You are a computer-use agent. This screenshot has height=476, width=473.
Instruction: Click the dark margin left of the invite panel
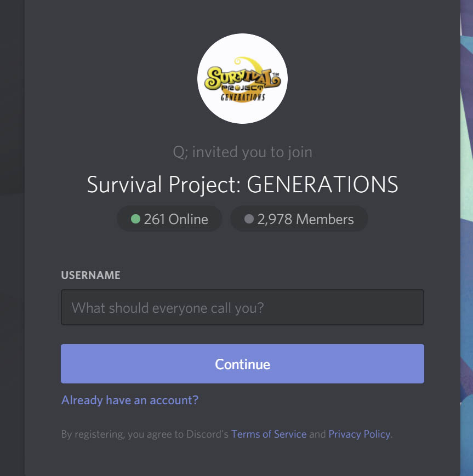pos(12,238)
